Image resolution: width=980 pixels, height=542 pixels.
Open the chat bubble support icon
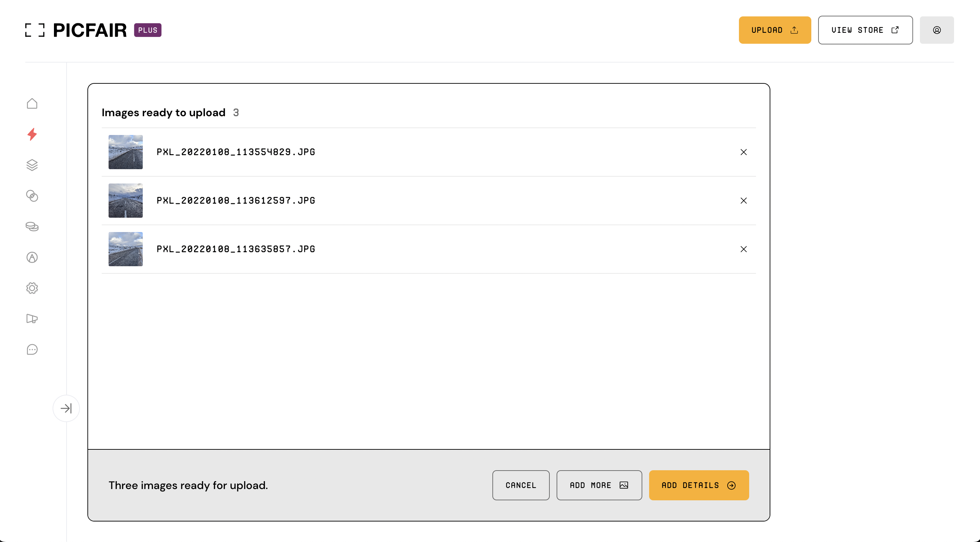coord(32,349)
